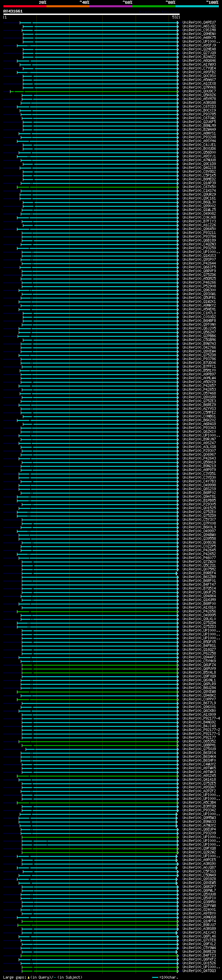Click the UniRef100_A9SZ47 label
Viewport: 222px width, 980px height.
click(199, 443)
